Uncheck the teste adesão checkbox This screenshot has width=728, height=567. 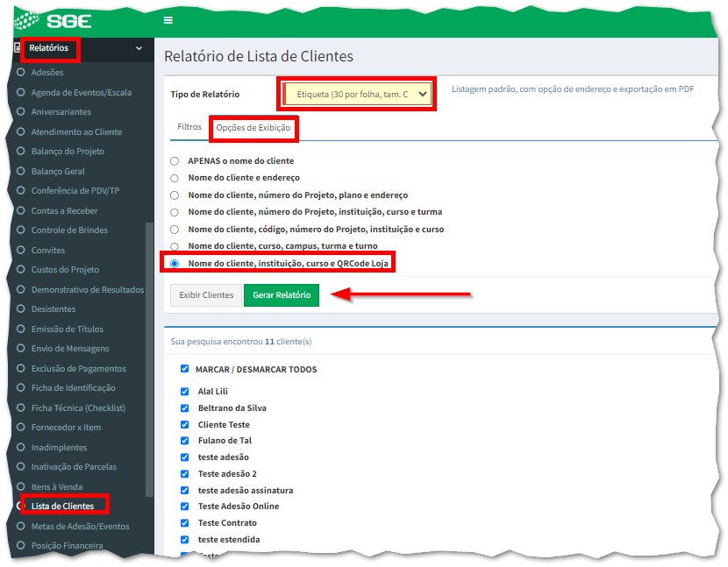click(x=185, y=457)
